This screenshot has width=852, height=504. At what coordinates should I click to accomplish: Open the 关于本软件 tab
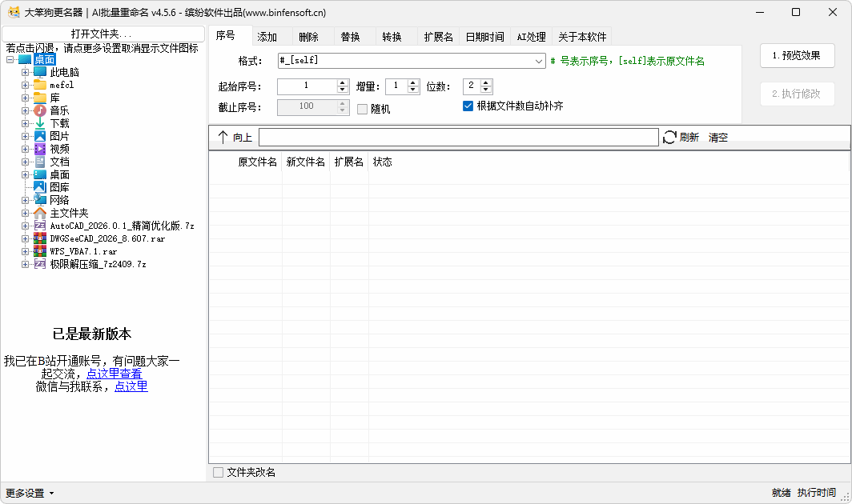[x=582, y=36]
